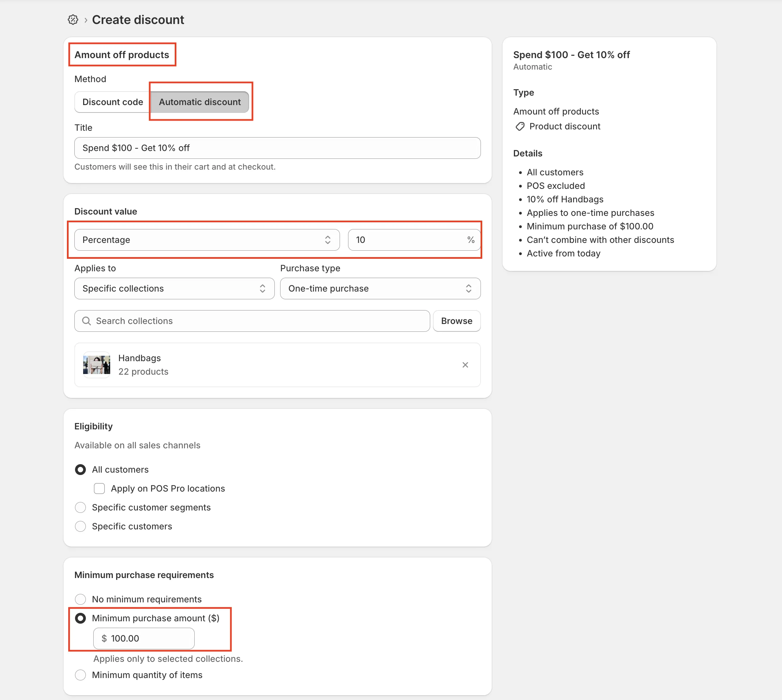Viewport: 782px width, 700px height.
Task: Click the Percentage selector arrows icon
Action: [x=327, y=240]
